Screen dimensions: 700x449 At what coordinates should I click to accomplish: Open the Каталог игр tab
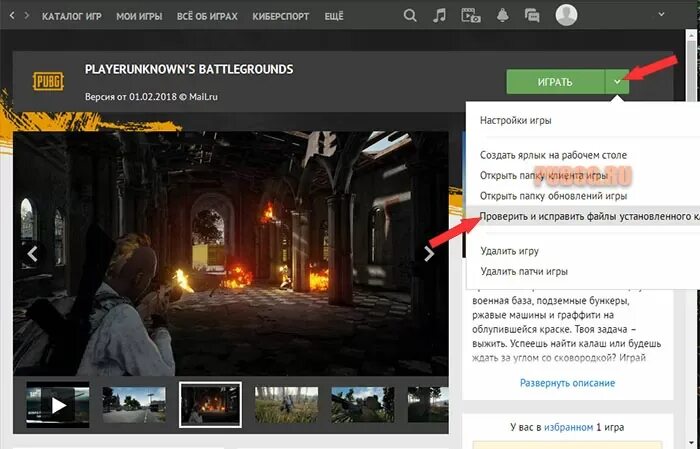click(x=72, y=17)
